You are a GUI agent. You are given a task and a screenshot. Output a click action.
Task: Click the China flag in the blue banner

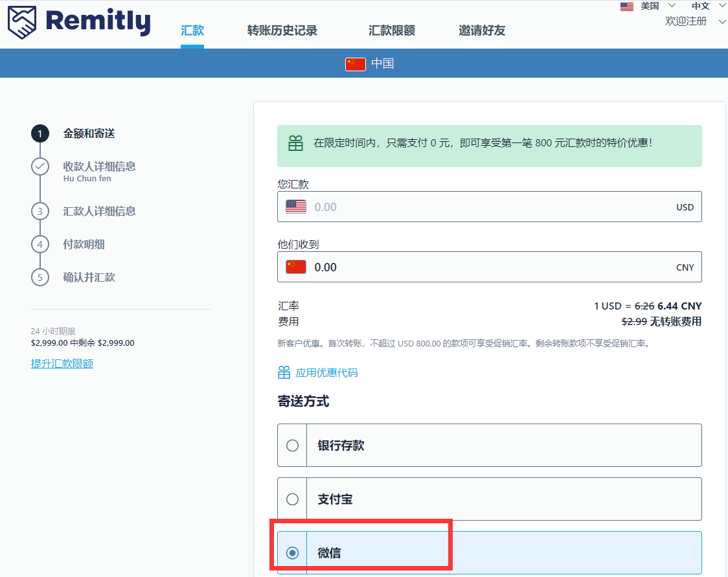click(x=355, y=63)
